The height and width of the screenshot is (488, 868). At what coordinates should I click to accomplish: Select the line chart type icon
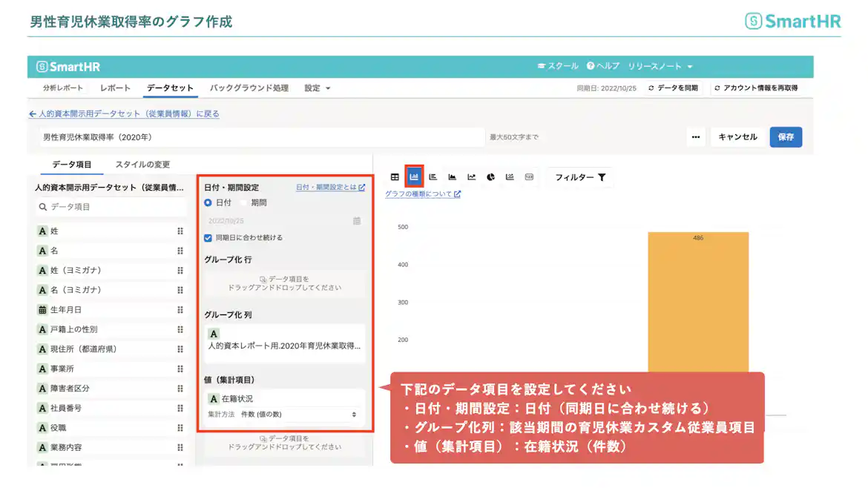(x=473, y=176)
